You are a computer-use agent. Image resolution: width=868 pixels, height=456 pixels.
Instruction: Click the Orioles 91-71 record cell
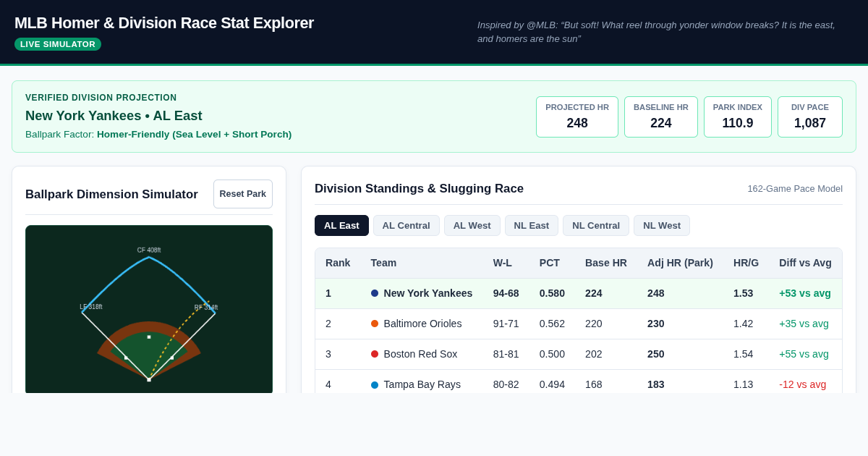tap(506, 324)
